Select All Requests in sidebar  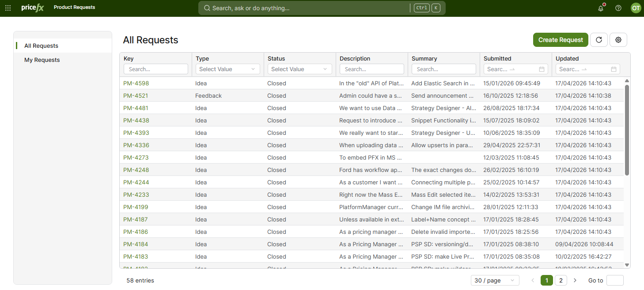pos(41,46)
